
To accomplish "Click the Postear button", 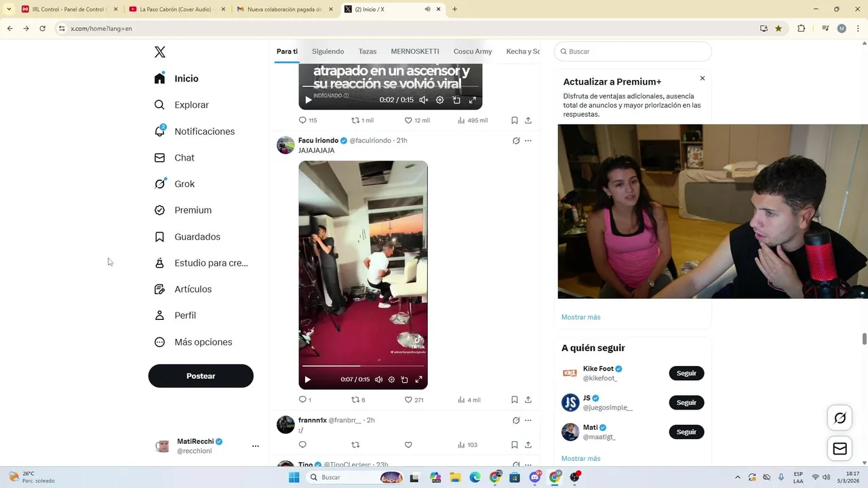I will click(201, 376).
